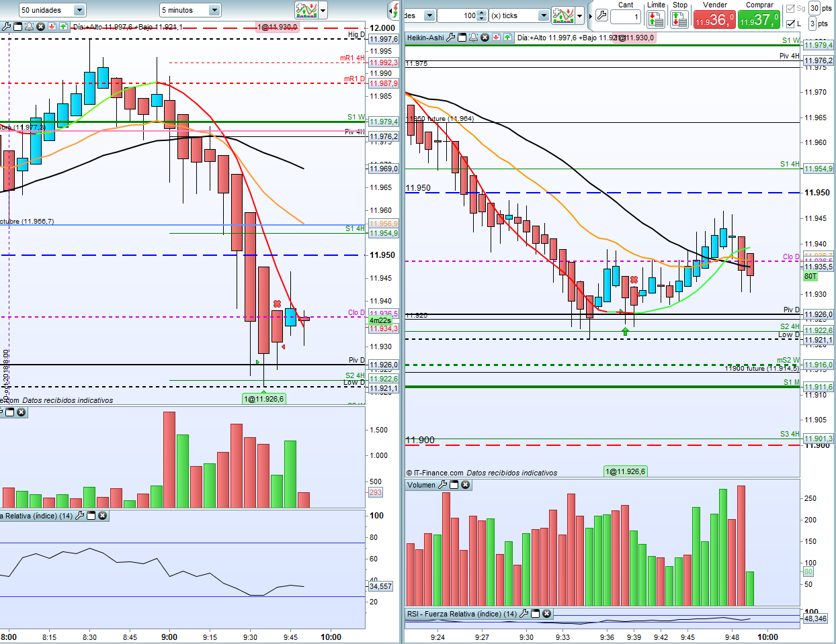Open indicators icon in left chart toolbar
The image size is (836, 644).
306,10
